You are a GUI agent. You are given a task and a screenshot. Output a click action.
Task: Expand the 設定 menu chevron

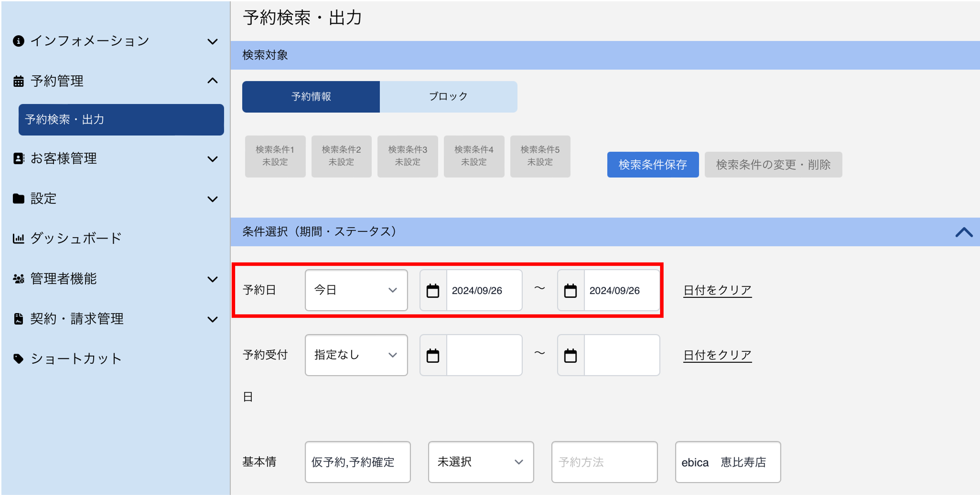[212, 199]
